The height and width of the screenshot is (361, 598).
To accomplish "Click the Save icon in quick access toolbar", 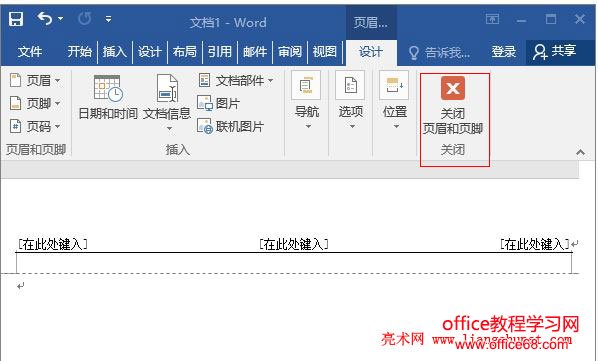I will pyautogui.click(x=16, y=19).
